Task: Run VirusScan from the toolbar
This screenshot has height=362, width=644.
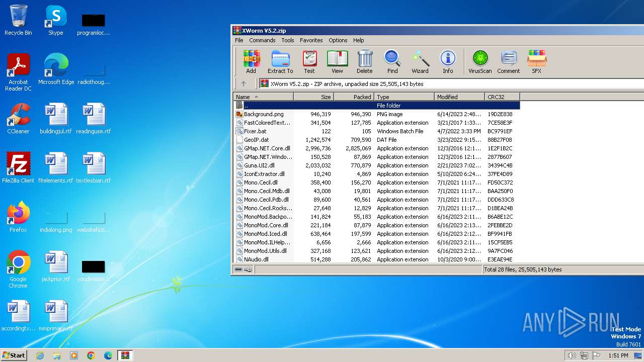Action: [x=480, y=62]
